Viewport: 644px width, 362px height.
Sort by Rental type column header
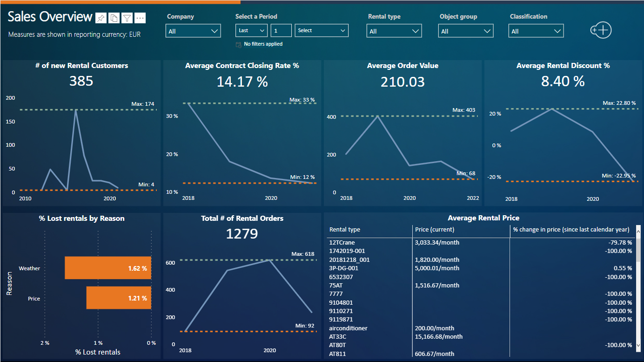pyautogui.click(x=345, y=229)
